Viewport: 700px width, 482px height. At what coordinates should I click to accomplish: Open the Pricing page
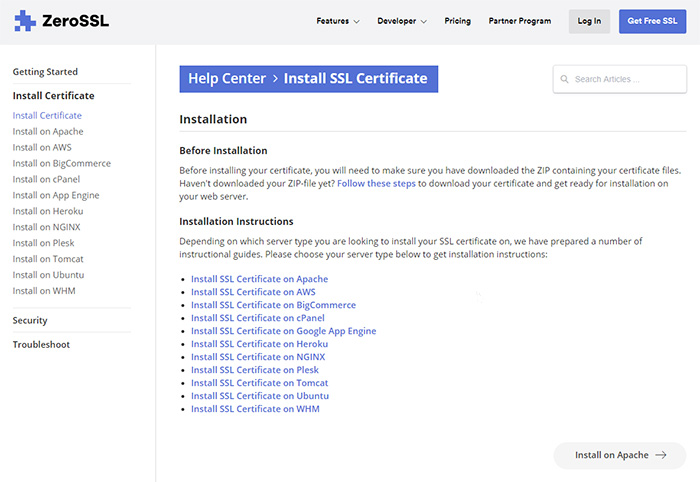[458, 21]
